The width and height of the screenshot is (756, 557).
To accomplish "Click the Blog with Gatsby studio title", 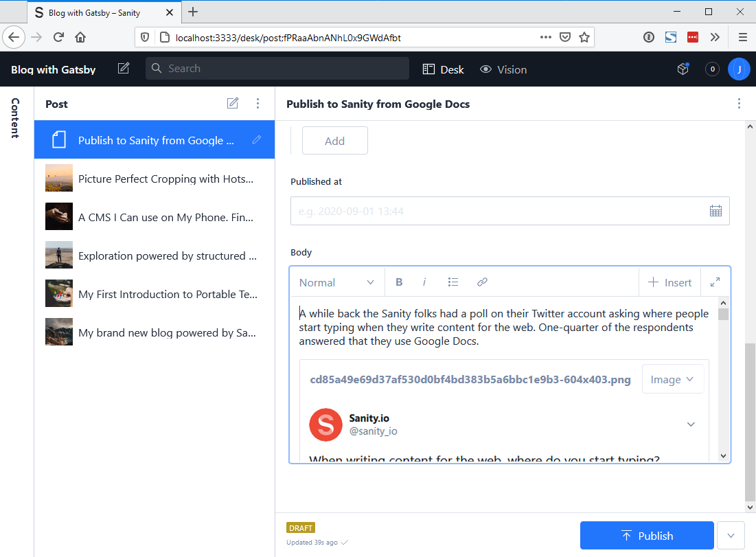I will [53, 69].
